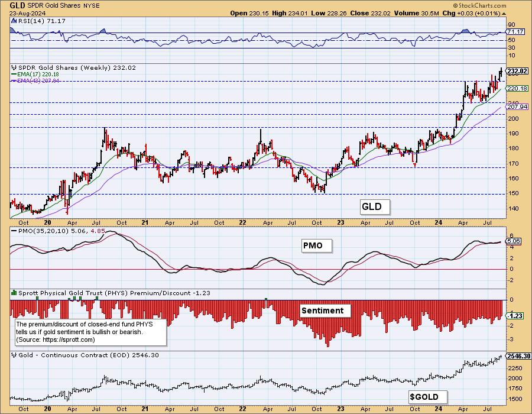Image resolution: width=532 pixels, height=414 pixels.
Task: Click the green EMA(17) line swatch
Action: 14,75
